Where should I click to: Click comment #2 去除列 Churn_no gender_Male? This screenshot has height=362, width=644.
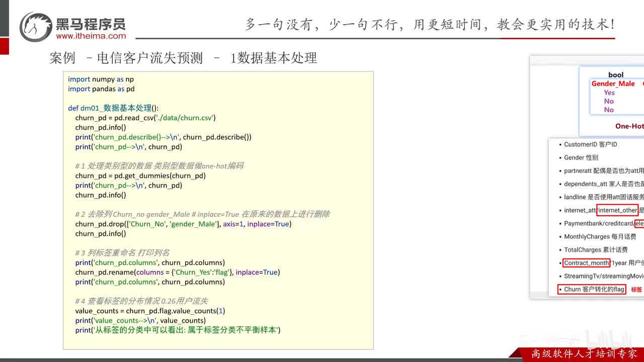tap(202, 214)
